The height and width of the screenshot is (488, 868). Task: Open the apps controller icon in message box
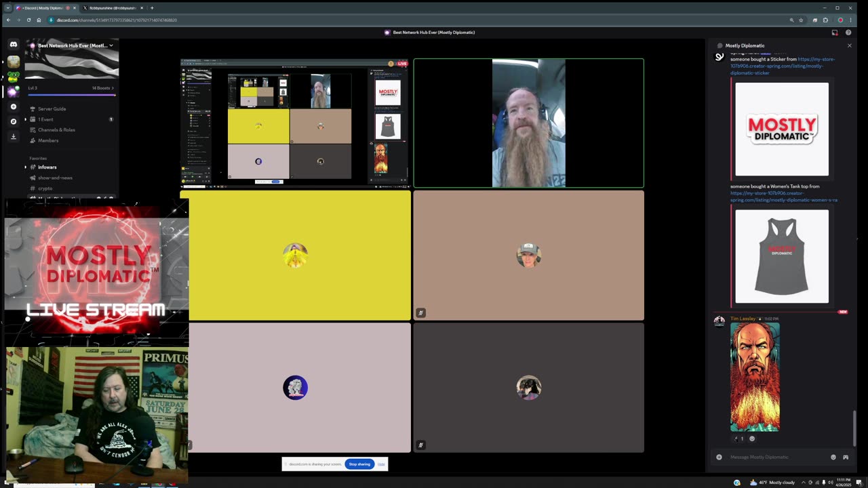coord(846,457)
